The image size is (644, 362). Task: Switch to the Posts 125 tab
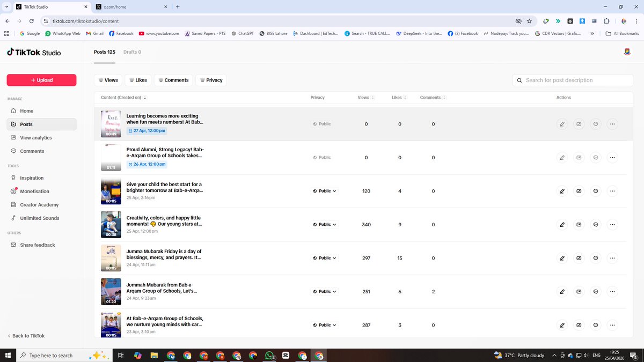tap(105, 52)
